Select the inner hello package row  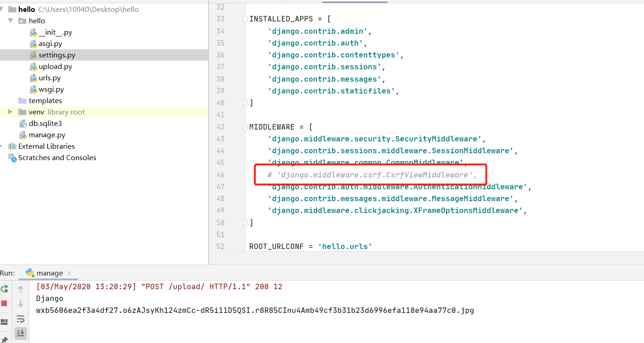pyautogui.click(x=104, y=21)
